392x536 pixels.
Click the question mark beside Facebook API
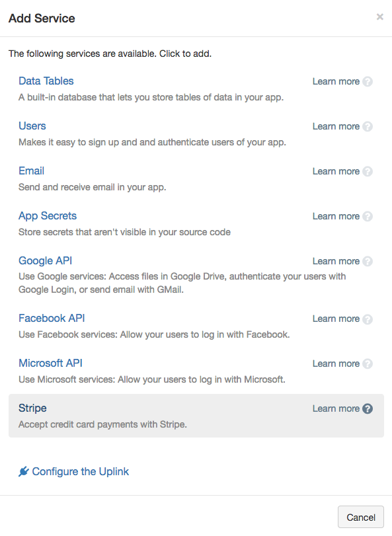368,319
